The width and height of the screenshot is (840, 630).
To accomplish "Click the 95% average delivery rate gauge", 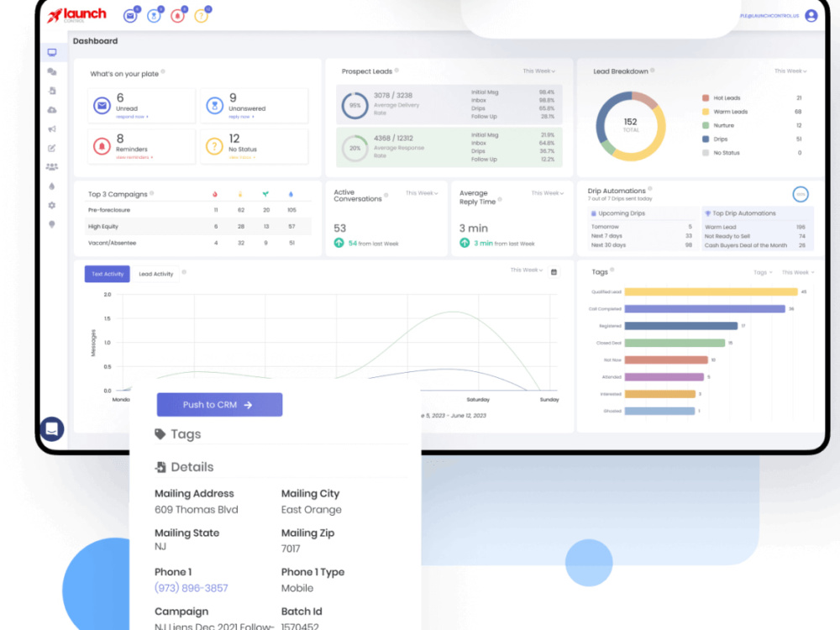I will pyautogui.click(x=354, y=106).
